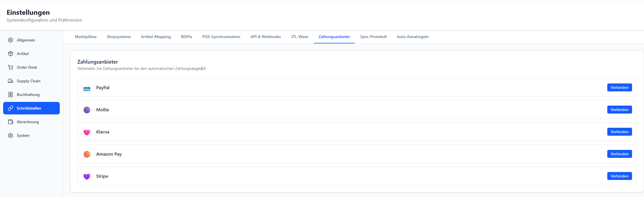Click the System gear icon in sidebar
The image size is (644, 197).
pos(11,135)
